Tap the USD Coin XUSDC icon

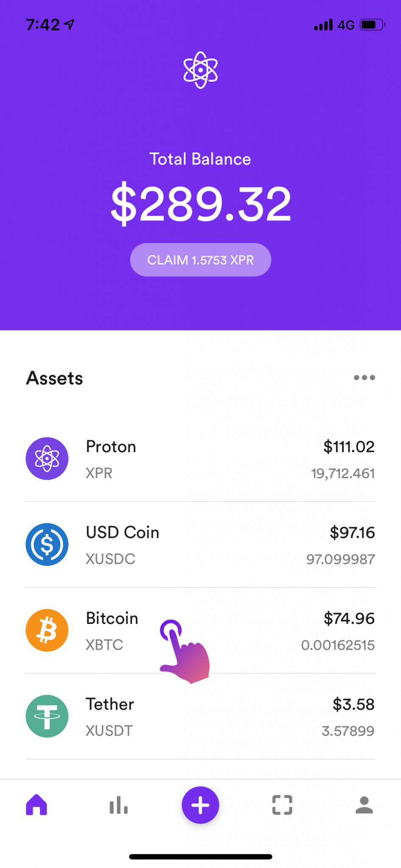pyautogui.click(x=47, y=545)
